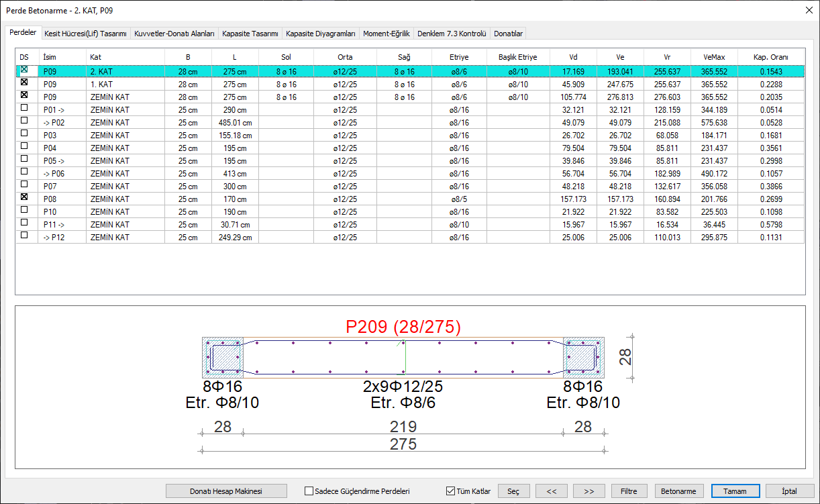The height and width of the screenshot is (504, 820).
Task: Click the 275 total length dimension
Action: click(403, 444)
